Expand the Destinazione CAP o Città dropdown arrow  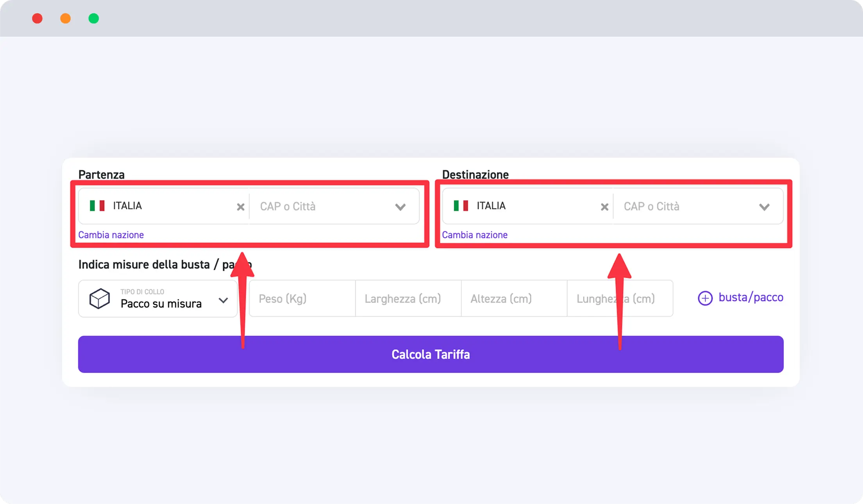(x=764, y=207)
